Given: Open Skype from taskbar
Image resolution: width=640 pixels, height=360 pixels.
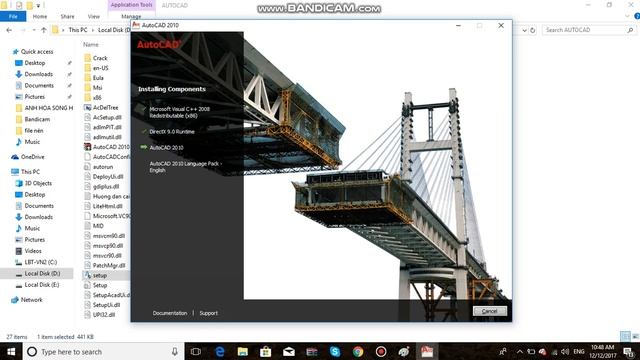Looking at the screenshot, I should click(x=335, y=351).
